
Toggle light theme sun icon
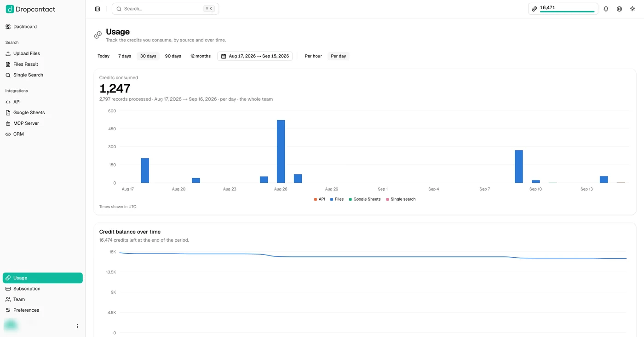click(632, 9)
